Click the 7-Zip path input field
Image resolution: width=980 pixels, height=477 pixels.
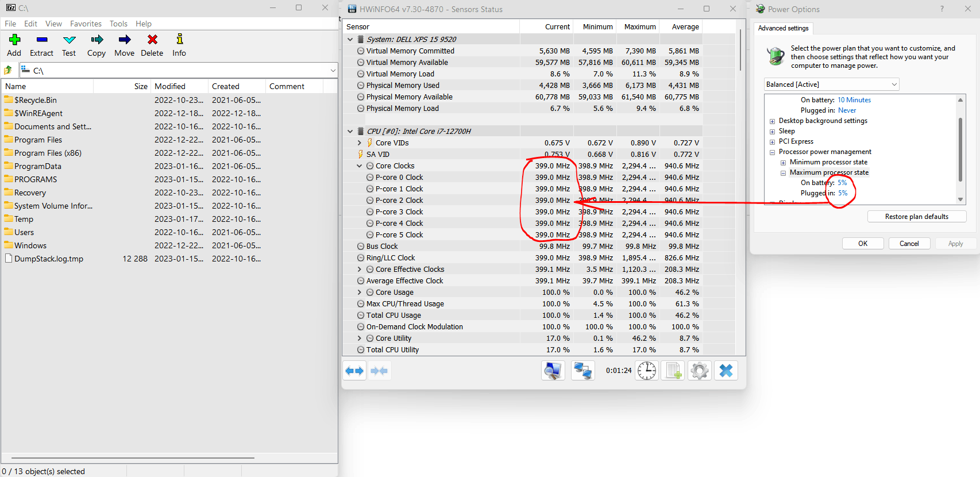point(178,70)
